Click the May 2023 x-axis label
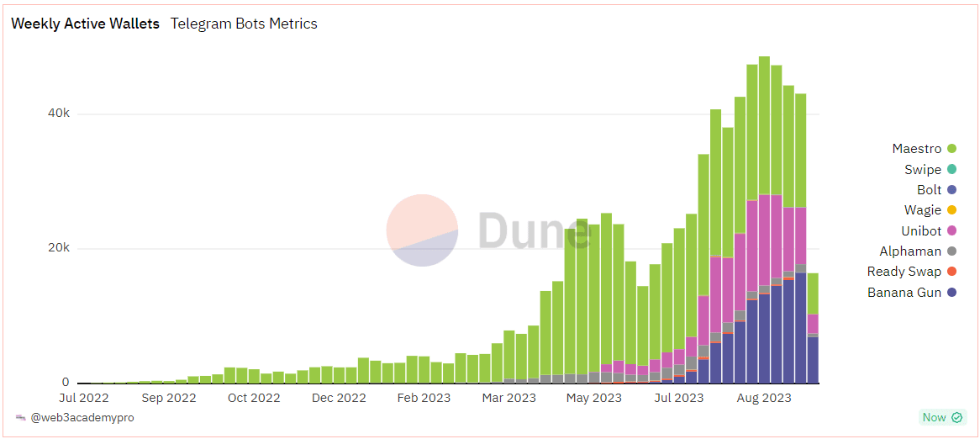Screen dimensions: 980x439 593,398
